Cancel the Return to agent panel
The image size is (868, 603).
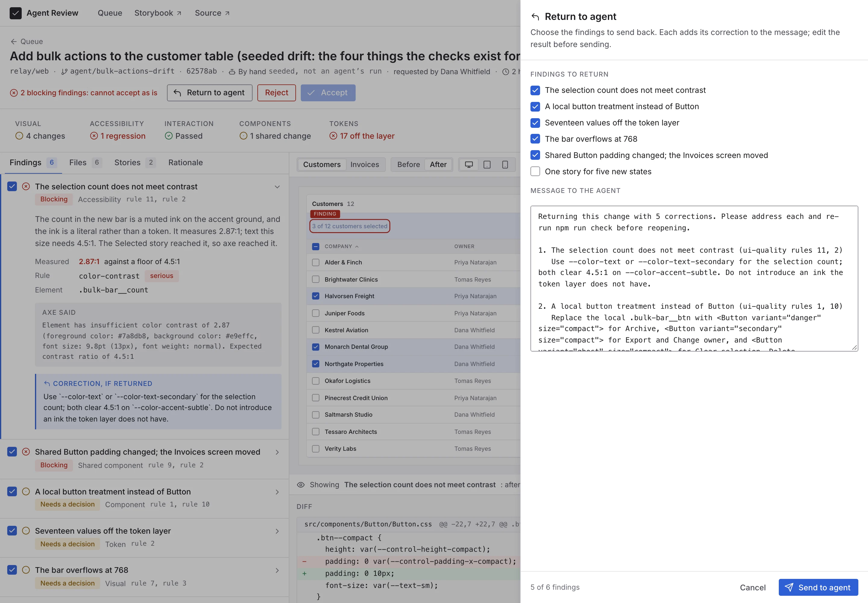point(753,588)
